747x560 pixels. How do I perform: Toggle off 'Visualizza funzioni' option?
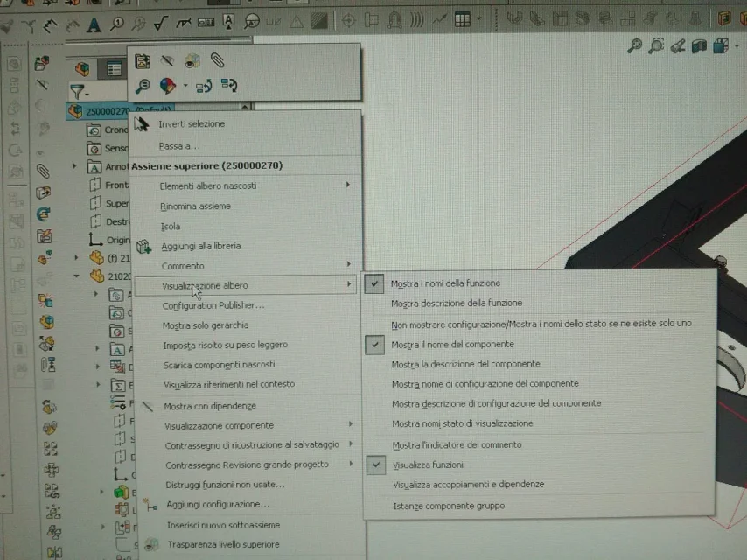(428, 465)
